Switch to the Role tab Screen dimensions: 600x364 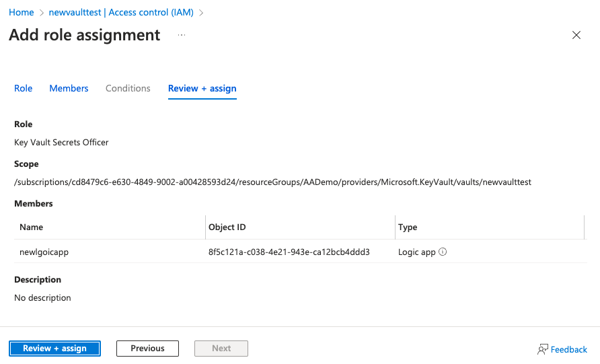pos(24,88)
